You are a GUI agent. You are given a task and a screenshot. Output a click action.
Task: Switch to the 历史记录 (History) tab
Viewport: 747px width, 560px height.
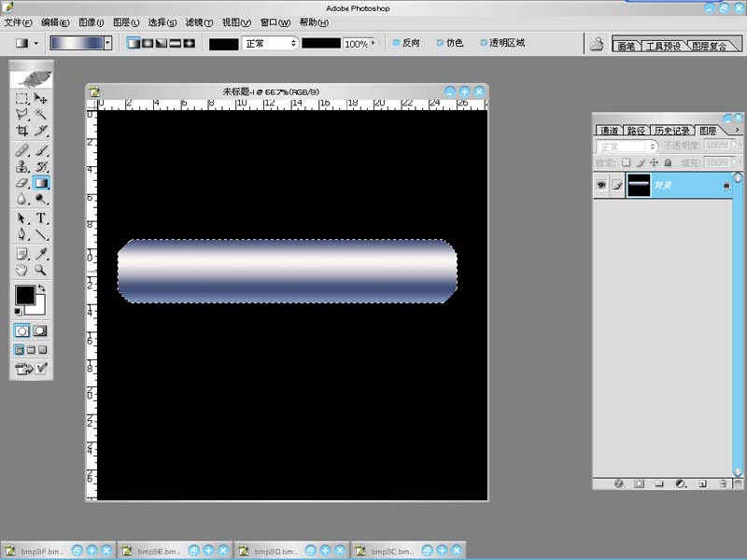[671, 131]
